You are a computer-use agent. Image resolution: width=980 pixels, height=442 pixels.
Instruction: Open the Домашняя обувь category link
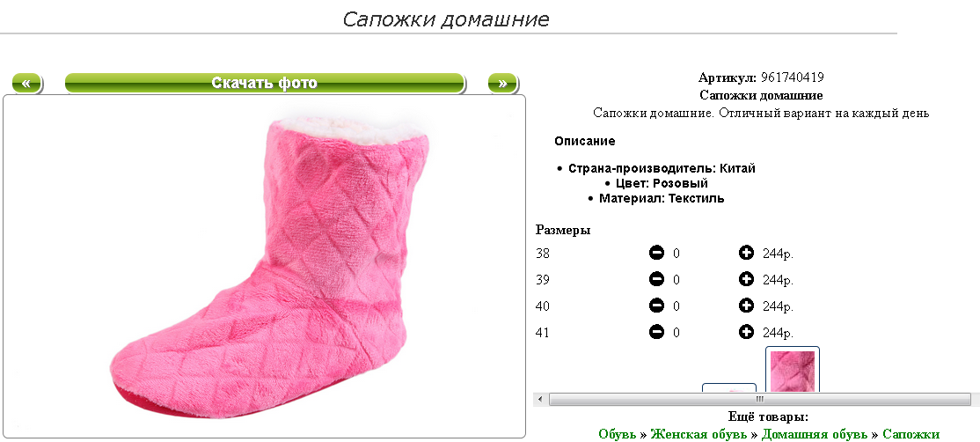point(814,434)
